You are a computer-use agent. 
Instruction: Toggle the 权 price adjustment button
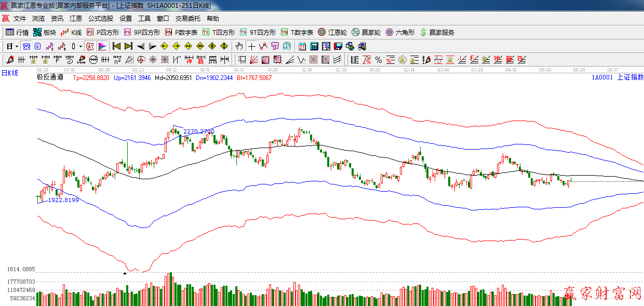pyautogui.click(x=90, y=46)
